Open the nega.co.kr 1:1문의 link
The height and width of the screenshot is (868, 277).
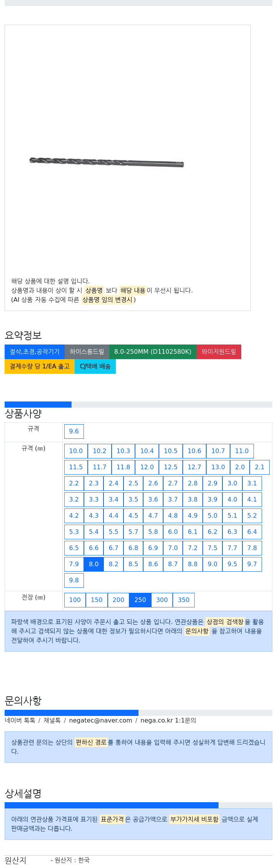click(x=168, y=721)
